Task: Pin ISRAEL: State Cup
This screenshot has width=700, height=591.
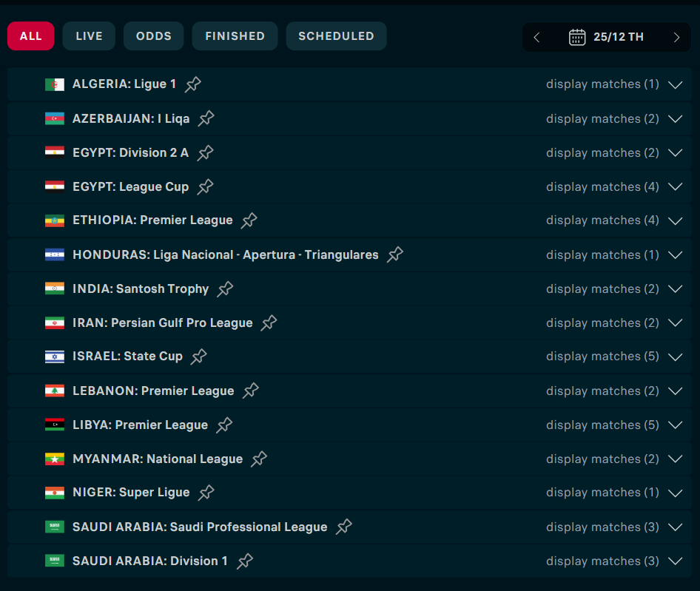Action: pyautogui.click(x=199, y=357)
